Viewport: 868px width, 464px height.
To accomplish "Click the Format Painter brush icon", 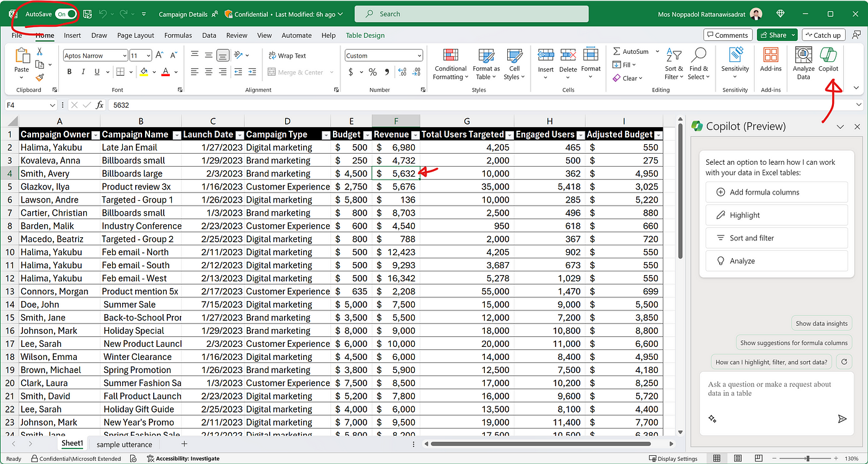I will click(40, 78).
